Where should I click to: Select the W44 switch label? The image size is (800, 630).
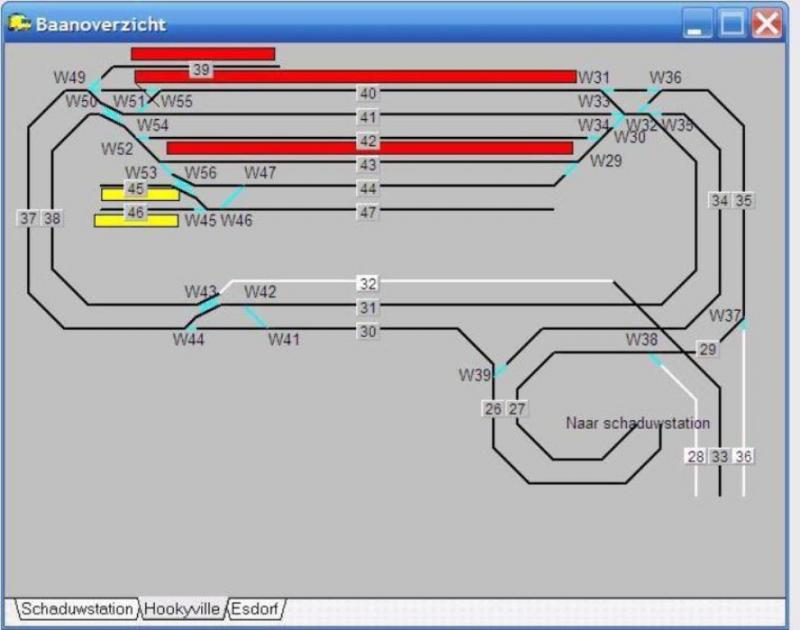coord(189,339)
